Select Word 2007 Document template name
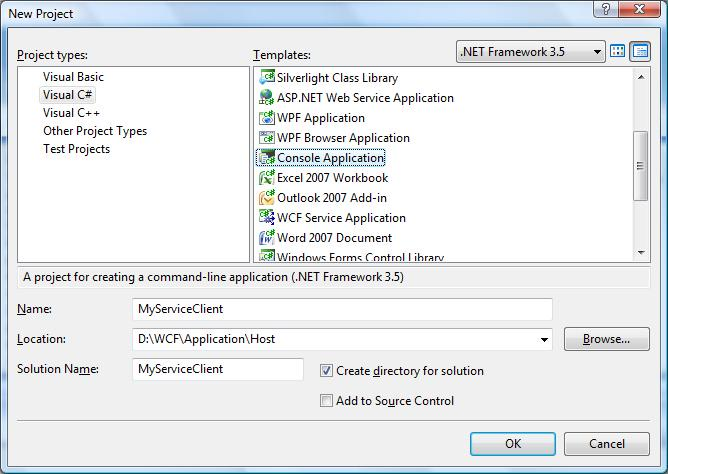Viewport: 701px width, 474px height. [x=334, y=238]
